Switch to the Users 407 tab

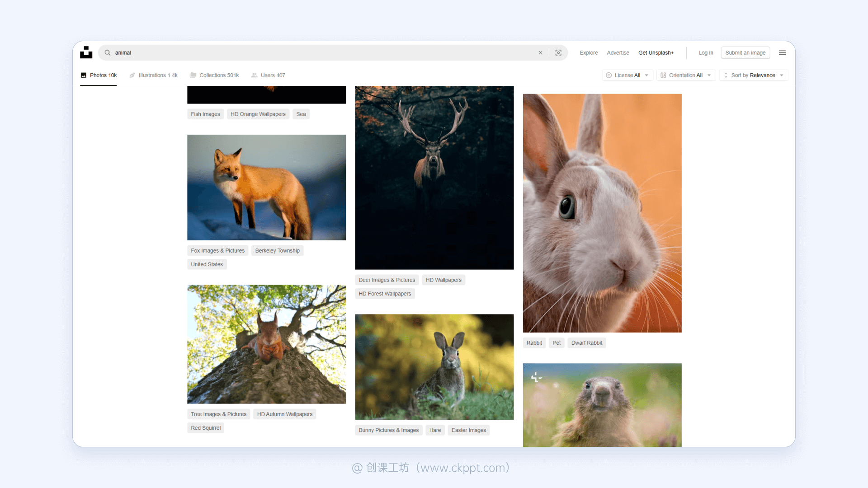[268, 75]
